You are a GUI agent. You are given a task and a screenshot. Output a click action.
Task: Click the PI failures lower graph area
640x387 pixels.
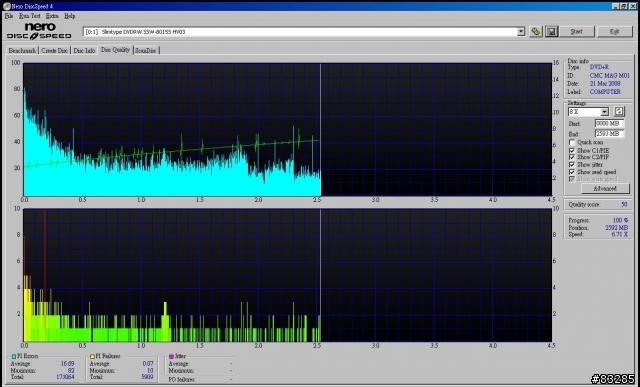pos(287,275)
